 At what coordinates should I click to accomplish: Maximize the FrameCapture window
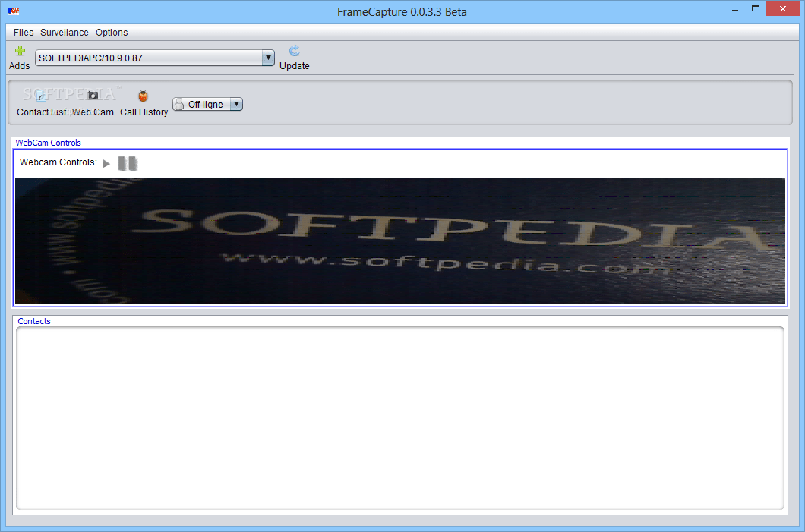coord(755,9)
